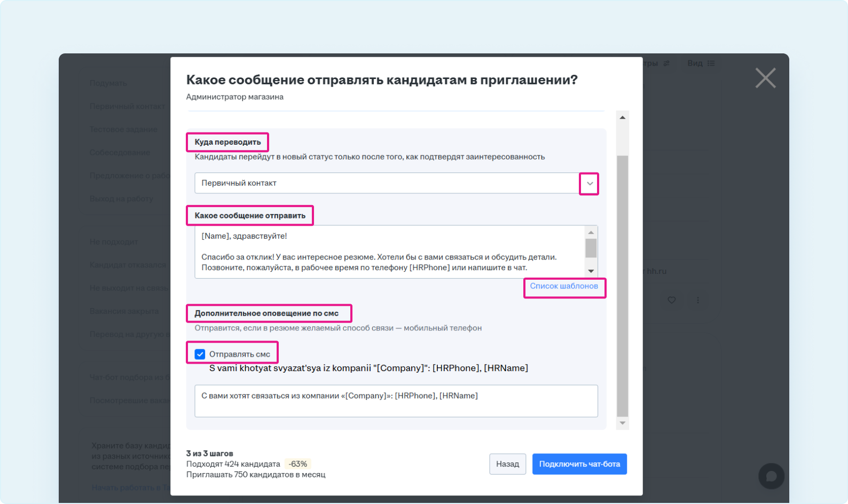
Task: Click the Вид list view icon
Action: (x=711, y=63)
